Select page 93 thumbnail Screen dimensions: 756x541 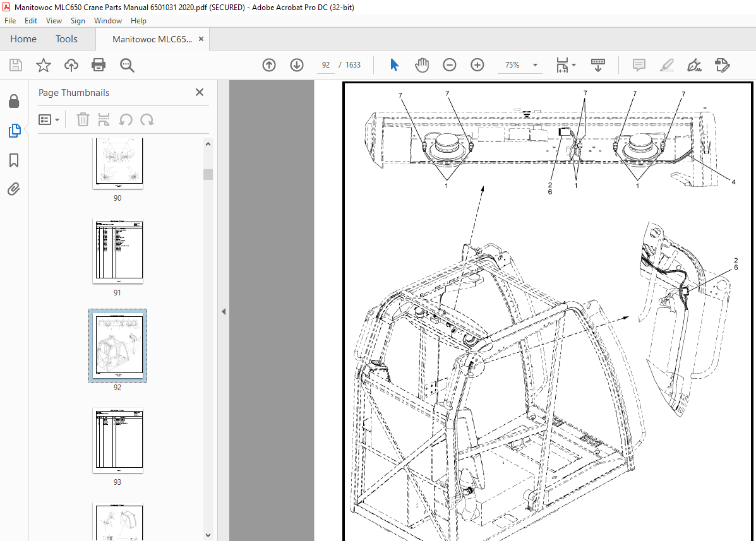pyautogui.click(x=117, y=441)
